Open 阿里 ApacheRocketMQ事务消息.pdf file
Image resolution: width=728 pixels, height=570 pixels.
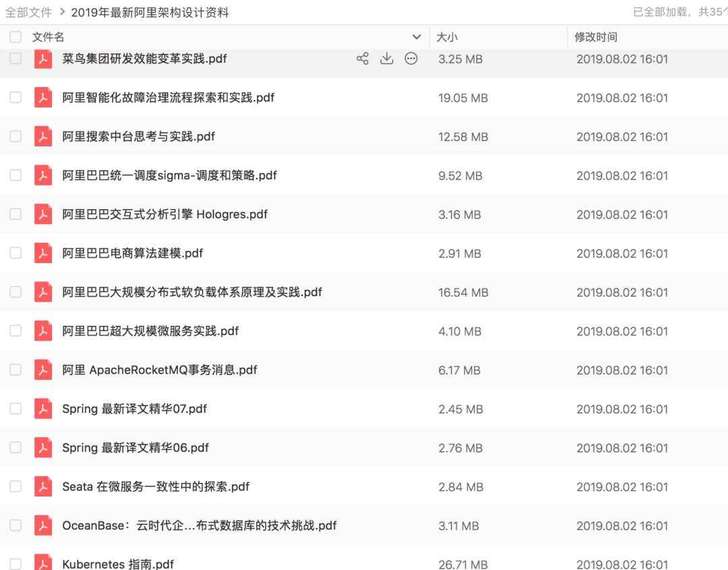[x=159, y=370]
